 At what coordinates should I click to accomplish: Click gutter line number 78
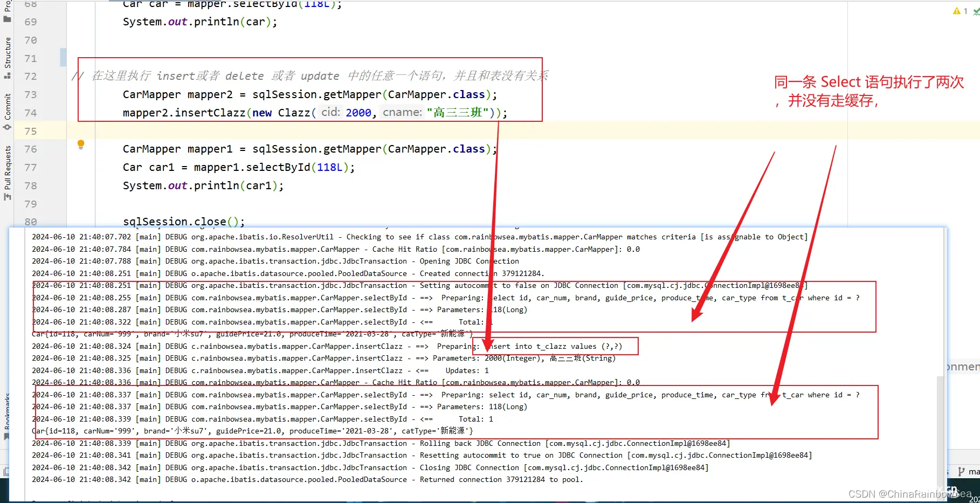pos(31,186)
